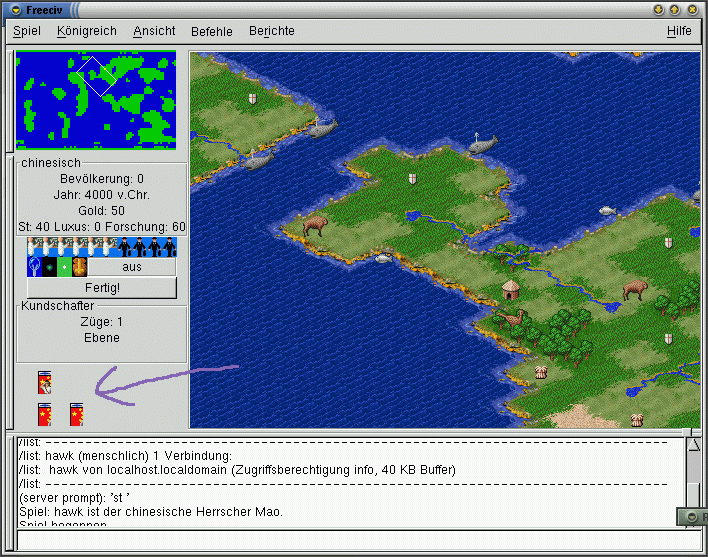This screenshot has width=708, height=557.
Task: Click the white viewport diamond on minimap
Action: [96, 76]
